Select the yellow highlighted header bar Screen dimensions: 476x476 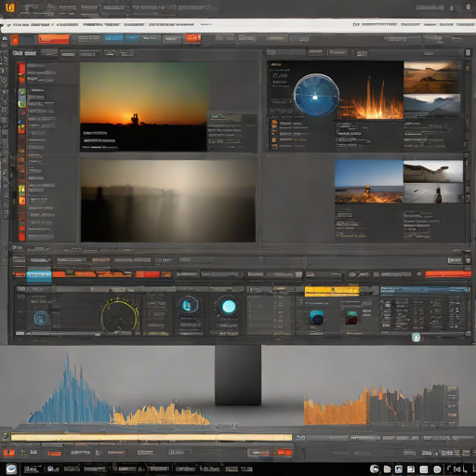point(332,291)
